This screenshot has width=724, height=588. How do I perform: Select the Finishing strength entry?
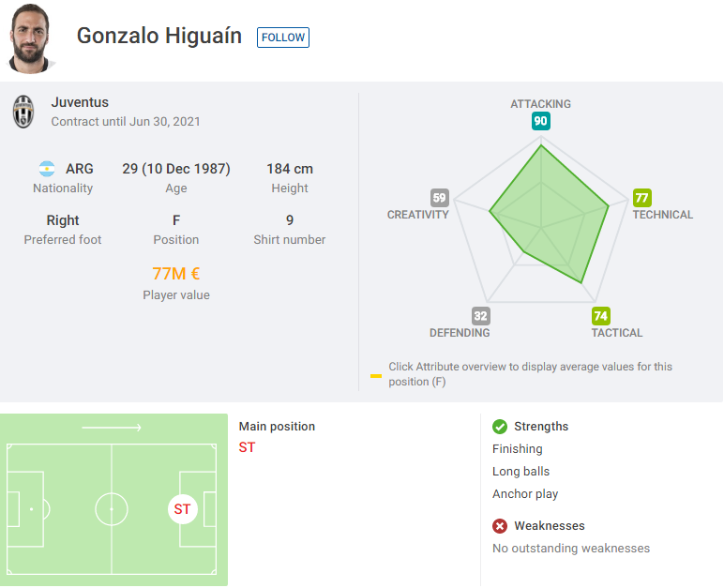[518, 449]
